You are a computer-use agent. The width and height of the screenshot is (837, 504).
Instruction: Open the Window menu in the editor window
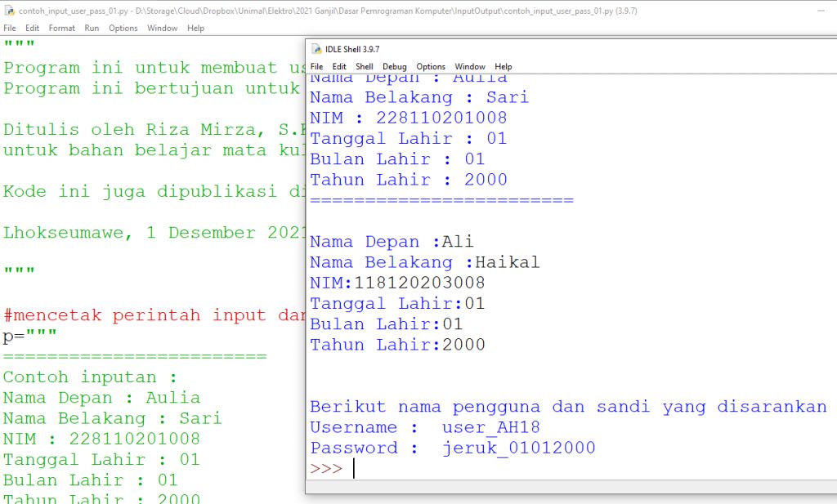point(162,28)
